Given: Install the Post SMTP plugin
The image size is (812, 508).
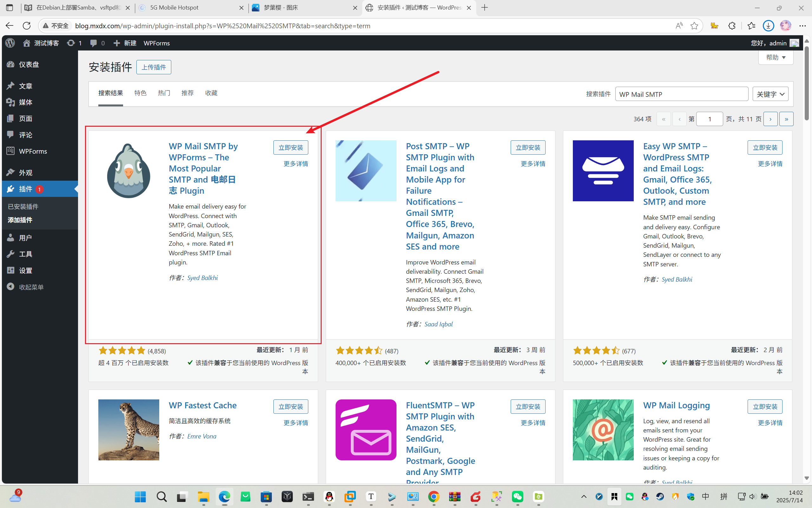Looking at the screenshot, I should (528, 148).
